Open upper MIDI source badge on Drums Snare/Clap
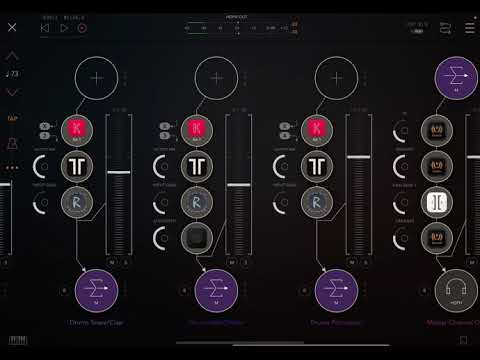The width and height of the screenshot is (480, 360). click(x=45, y=126)
